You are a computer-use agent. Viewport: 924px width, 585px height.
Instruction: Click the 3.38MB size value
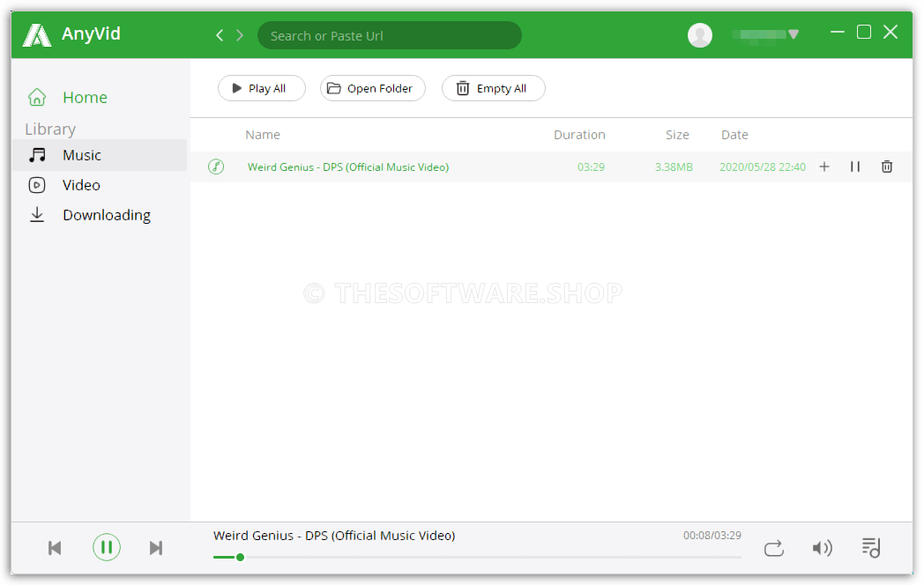(x=674, y=167)
